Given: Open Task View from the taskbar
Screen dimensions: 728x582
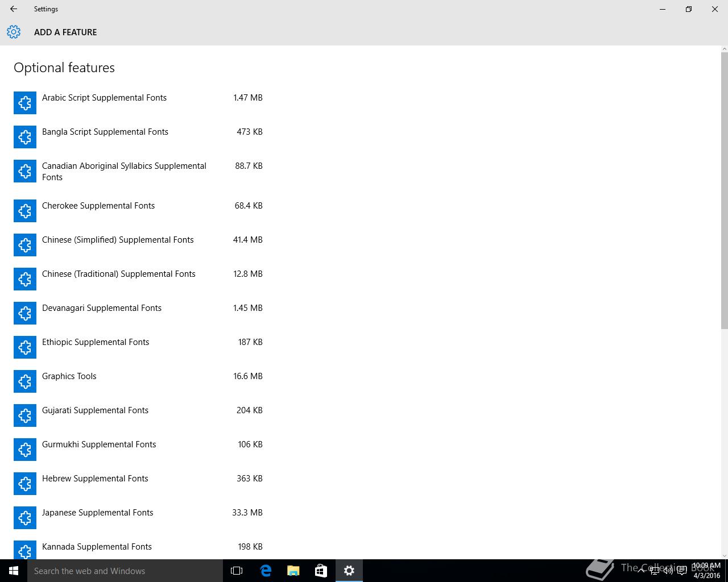Looking at the screenshot, I should pos(237,571).
